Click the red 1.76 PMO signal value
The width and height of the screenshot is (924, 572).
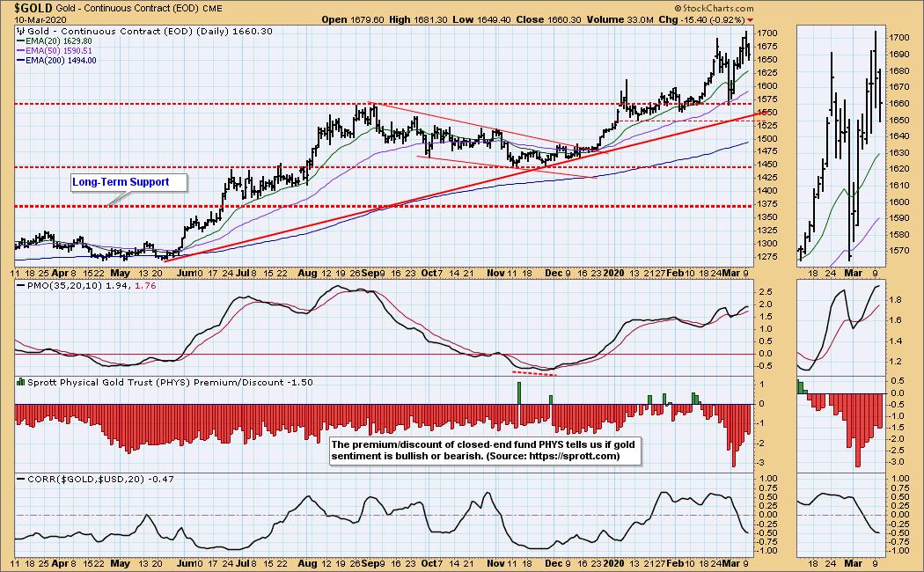[x=145, y=286]
